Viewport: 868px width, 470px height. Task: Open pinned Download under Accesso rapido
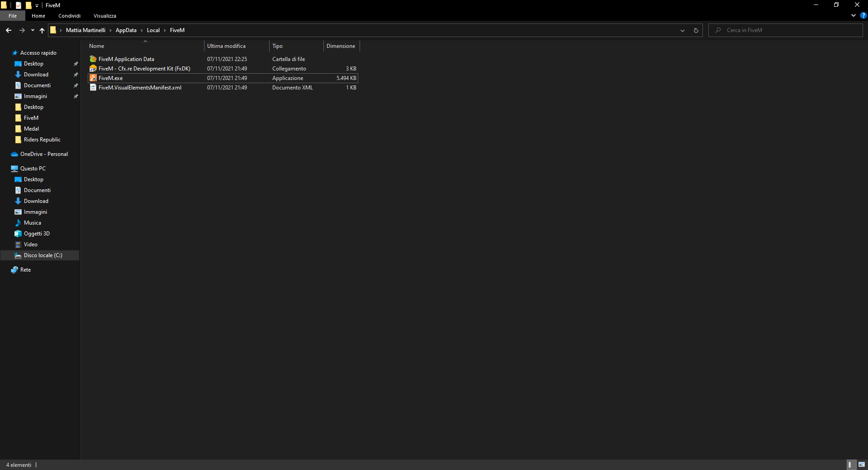point(36,75)
